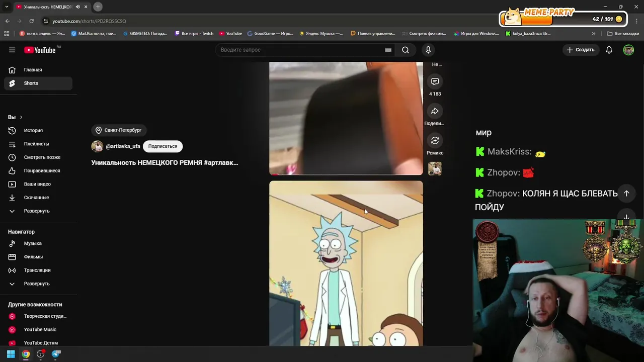Open Трансляции in Навигатор
Screen dimensions: 644x362
[38, 270]
